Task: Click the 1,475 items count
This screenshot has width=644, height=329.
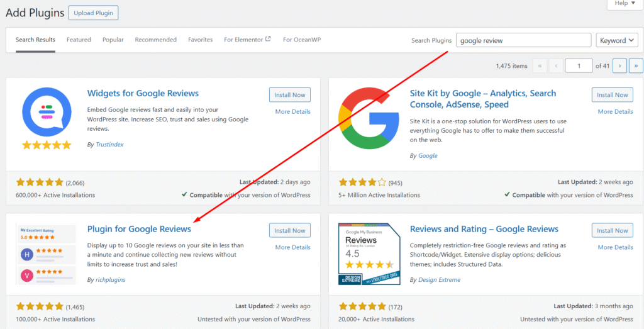Action: (511, 65)
